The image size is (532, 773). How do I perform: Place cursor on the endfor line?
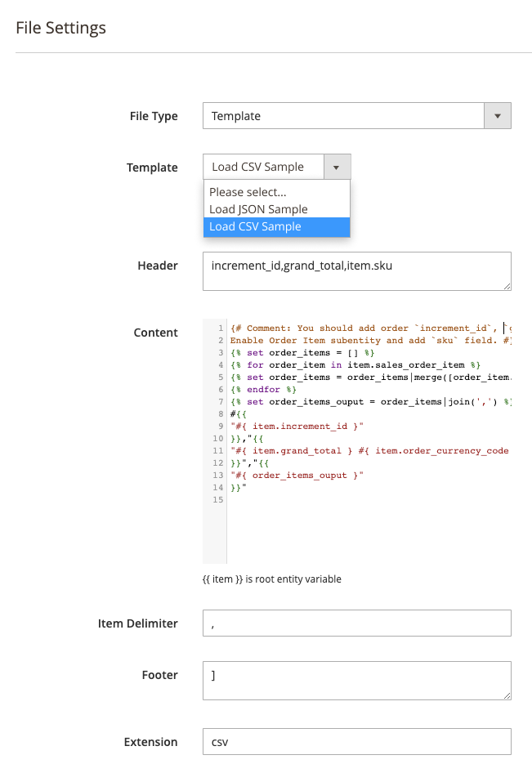pos(260,389)
